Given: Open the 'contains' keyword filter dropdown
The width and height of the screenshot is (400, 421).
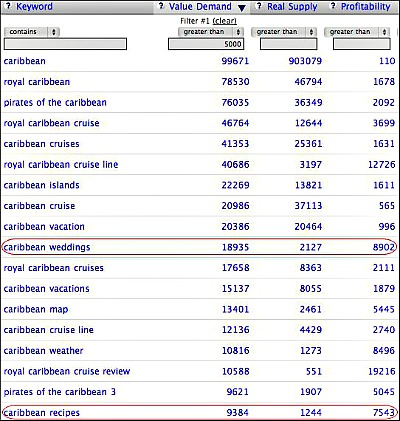Looking at the screenshot, I should tap(32, 32).
